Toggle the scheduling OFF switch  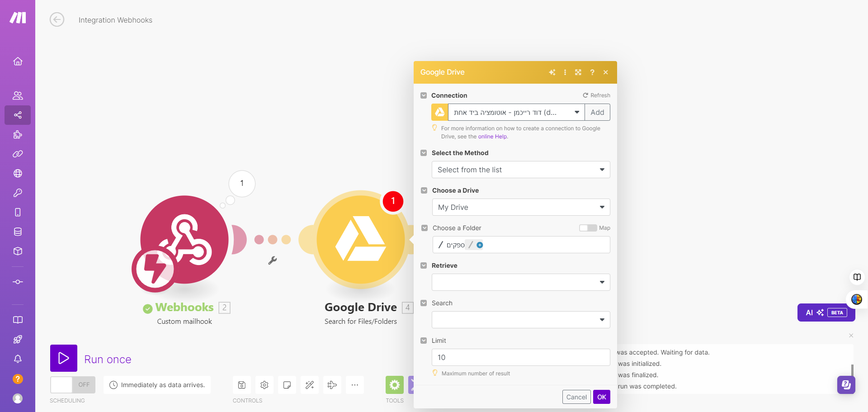coord(73,385)
